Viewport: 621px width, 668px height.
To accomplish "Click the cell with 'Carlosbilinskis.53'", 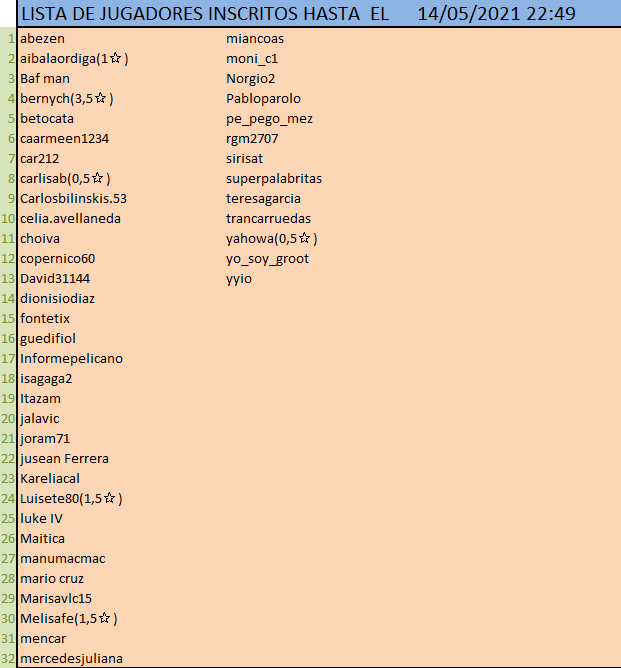I will pyautogui.click(x=73, y=198).
